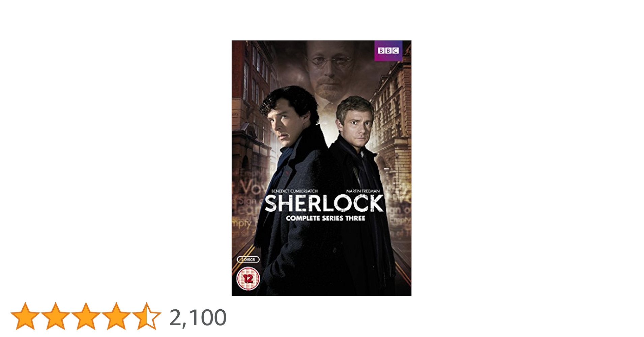Pick the fourth orange rating star
644x337 pixels.
click(x=116, y=316)
